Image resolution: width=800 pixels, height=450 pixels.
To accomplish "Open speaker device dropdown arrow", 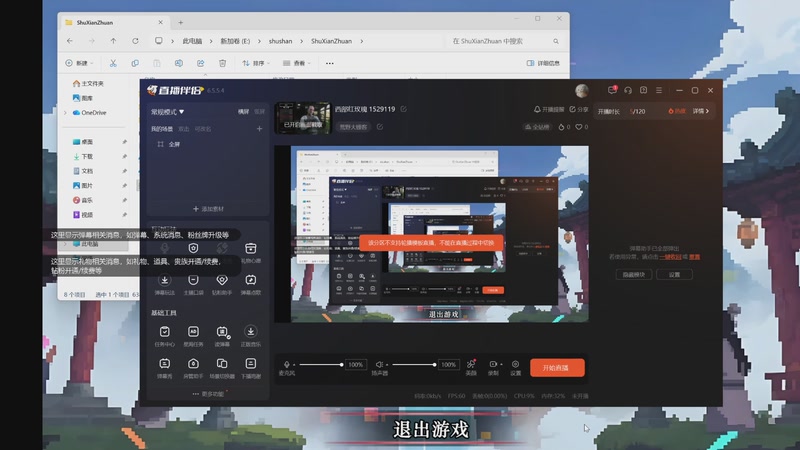I will 387,365.
